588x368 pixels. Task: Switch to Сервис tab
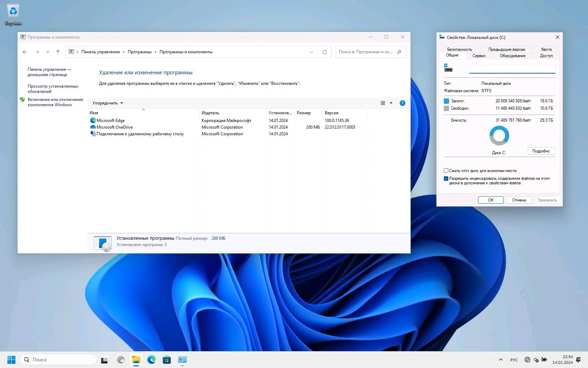click(x=479, y=56)
